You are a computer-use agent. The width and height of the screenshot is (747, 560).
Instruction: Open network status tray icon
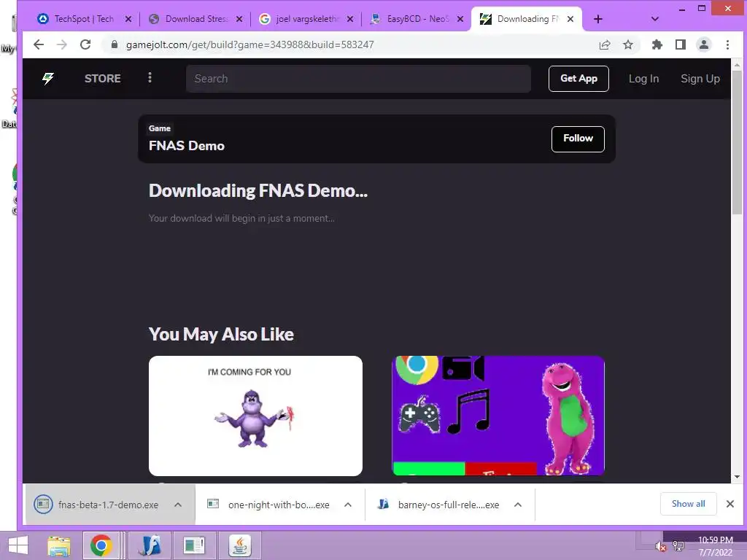[678, 546]
